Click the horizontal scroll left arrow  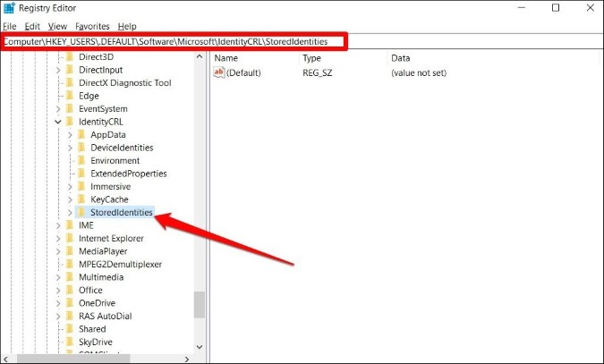coord(5,359)
